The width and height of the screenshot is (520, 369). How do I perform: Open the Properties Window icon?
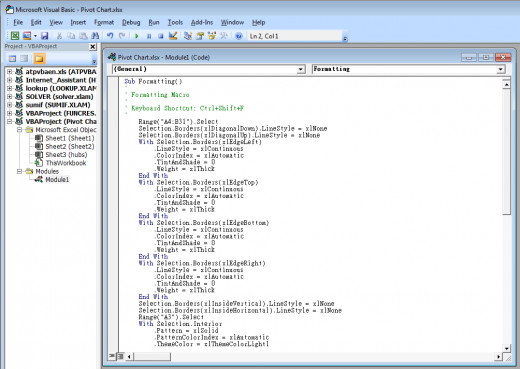200,36
